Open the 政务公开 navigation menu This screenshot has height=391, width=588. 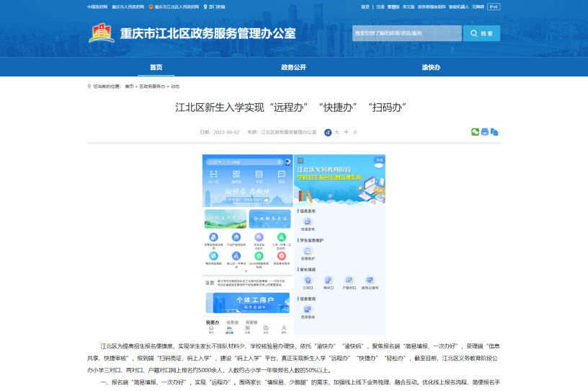click(293, 67)
